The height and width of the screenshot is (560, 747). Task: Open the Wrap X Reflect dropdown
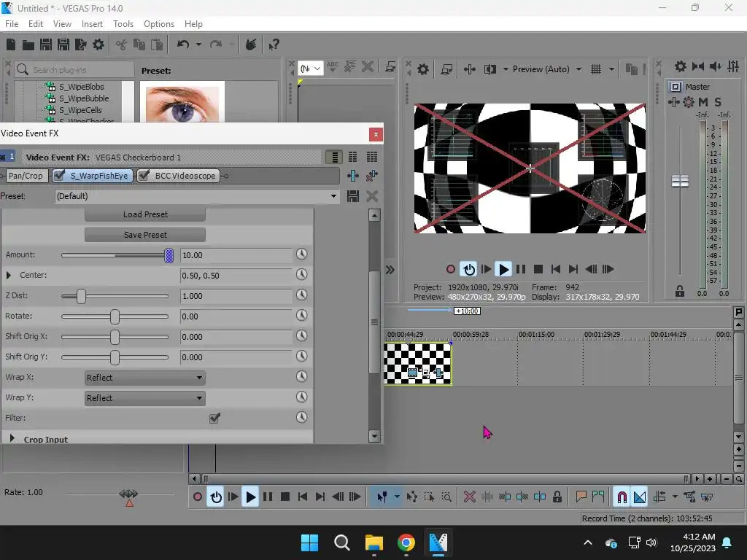(145, 378)
